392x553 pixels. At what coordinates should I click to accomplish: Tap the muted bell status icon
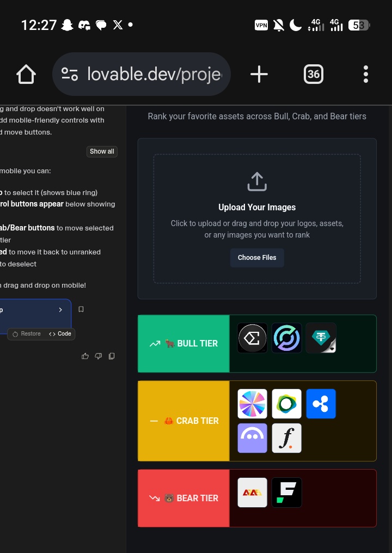click(279, 25)
